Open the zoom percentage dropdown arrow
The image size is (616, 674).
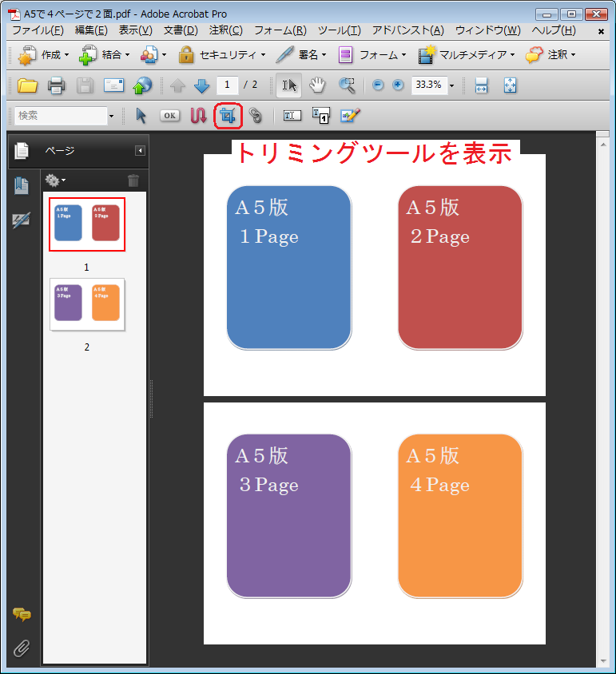pos(451,85)
